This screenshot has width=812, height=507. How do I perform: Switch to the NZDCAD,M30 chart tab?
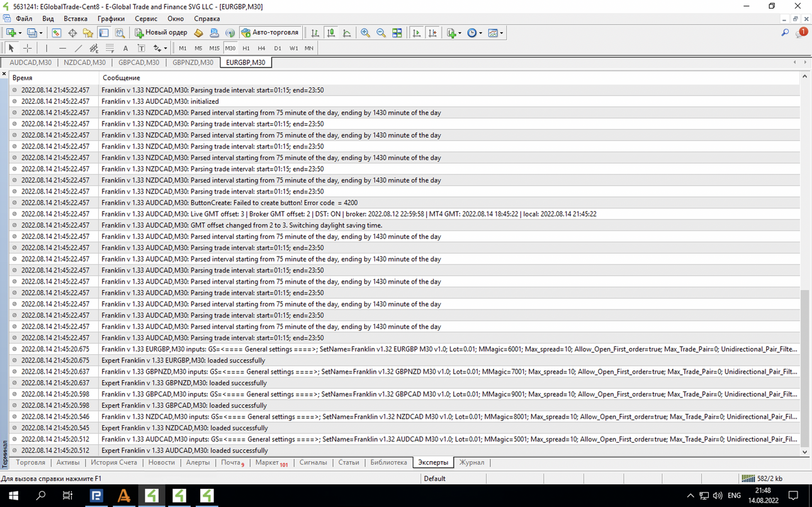click(x=85, y=62)
